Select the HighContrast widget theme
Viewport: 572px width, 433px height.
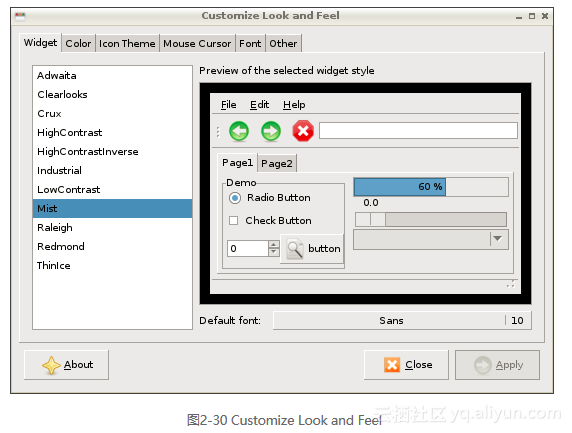coord(112,132)
